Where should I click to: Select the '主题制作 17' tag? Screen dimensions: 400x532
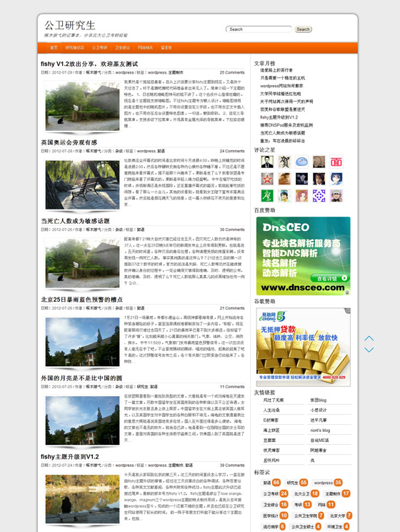337,493
